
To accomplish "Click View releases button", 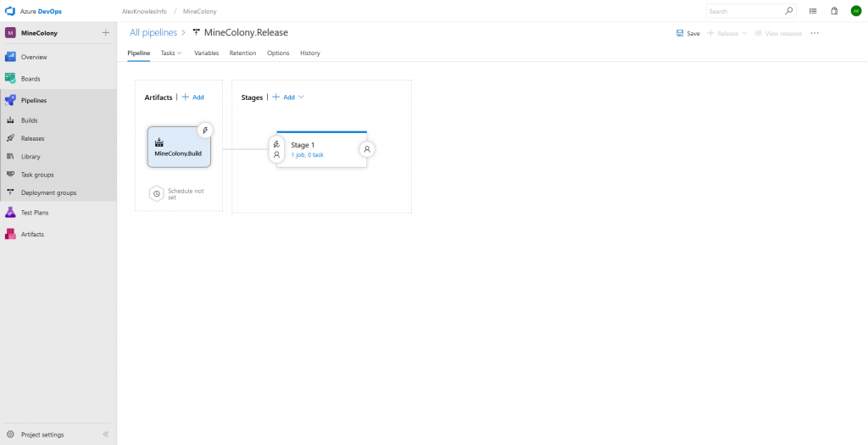I will (x=778, y=33).
